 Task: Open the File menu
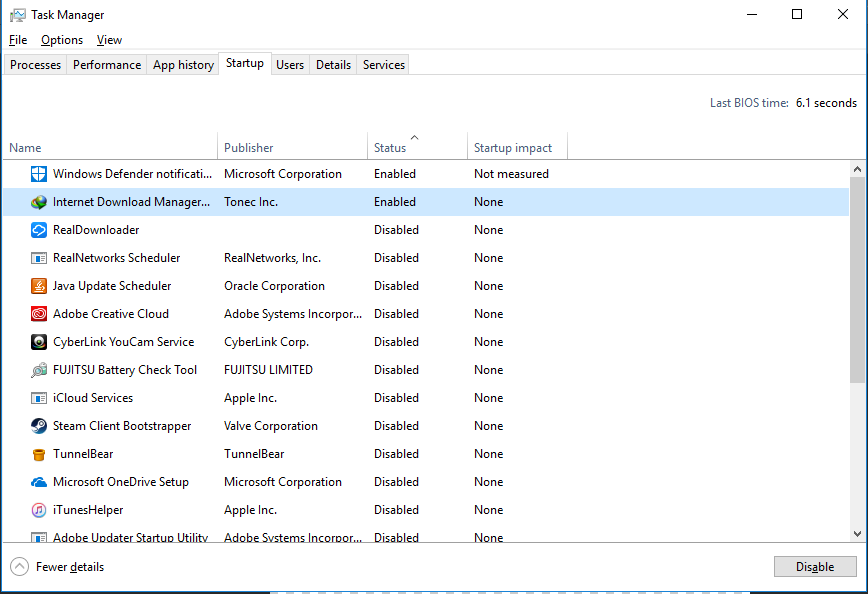click(x=18, y=40)
